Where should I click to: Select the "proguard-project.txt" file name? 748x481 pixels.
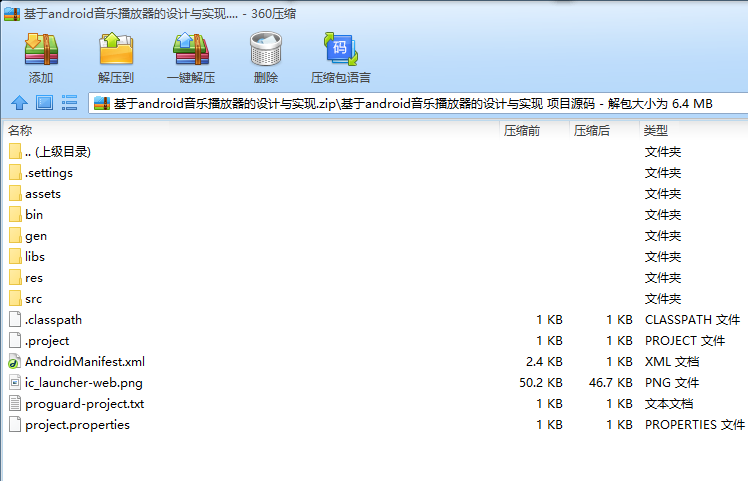[84, 404]
